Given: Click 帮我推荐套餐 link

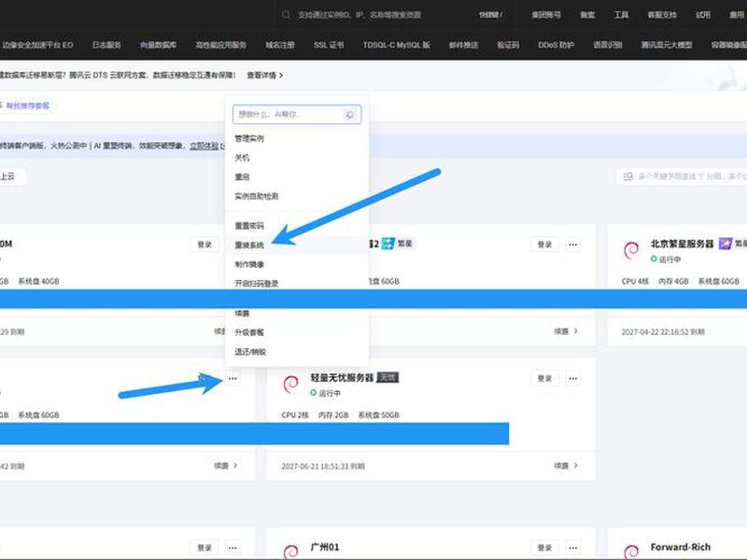Looking at the screenshot, I should pyautogui.click(x=28, y=105).
